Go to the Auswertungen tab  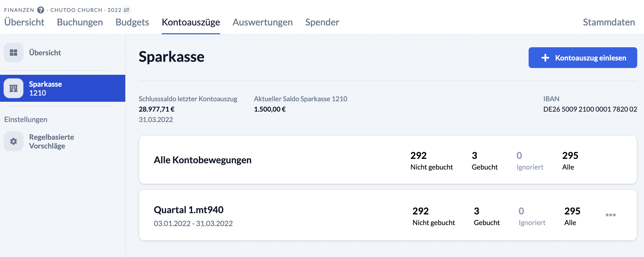click(x=262, y=22)
